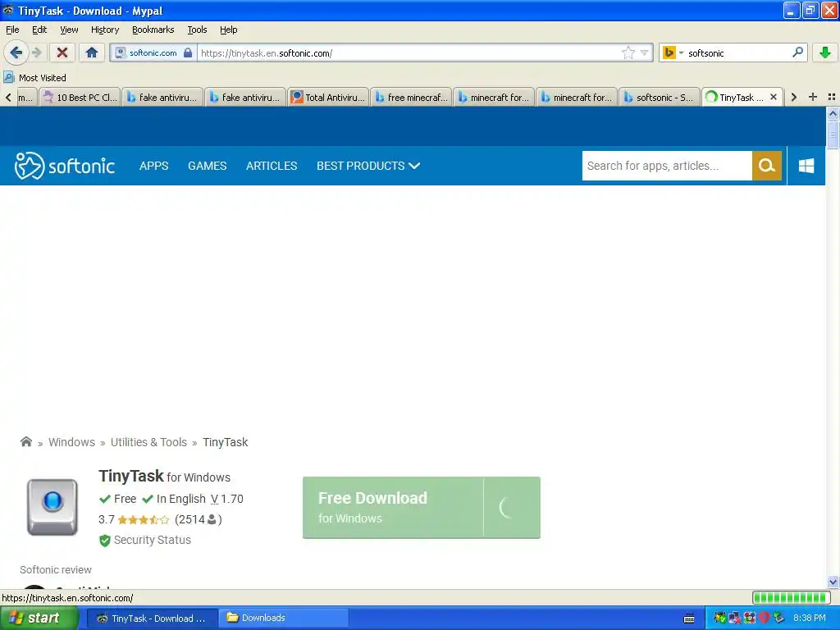Open a new tab with the plus button

click(813, 97)
